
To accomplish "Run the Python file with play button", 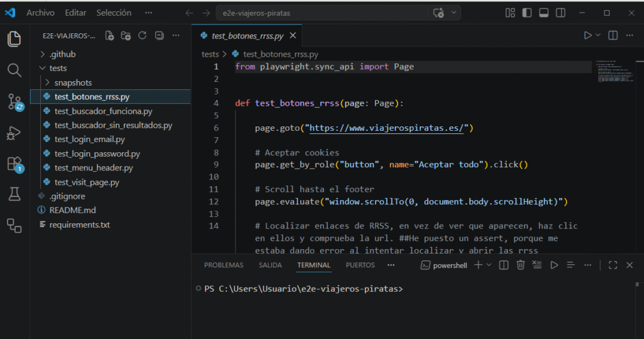I will (588, 35).
